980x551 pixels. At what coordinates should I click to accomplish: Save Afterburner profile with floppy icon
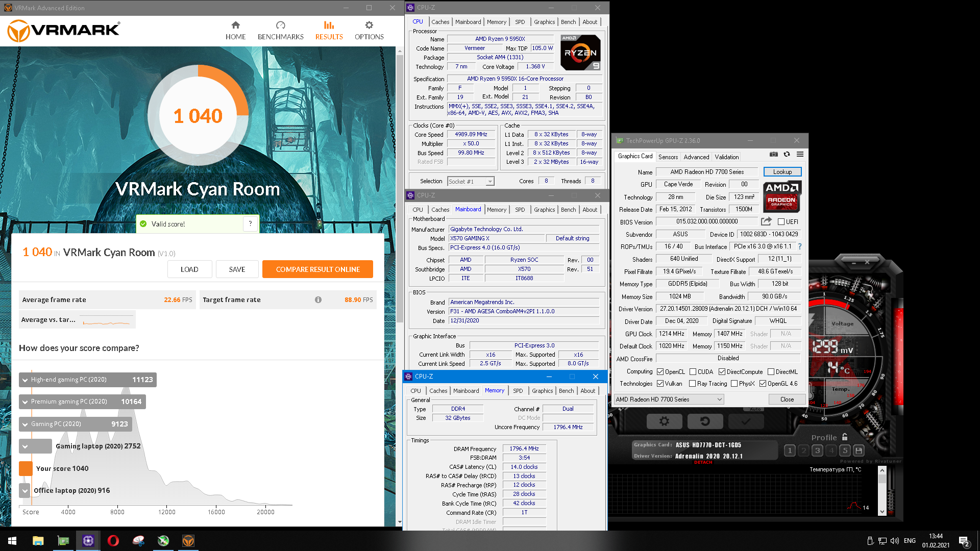click(x=859, y=450)
